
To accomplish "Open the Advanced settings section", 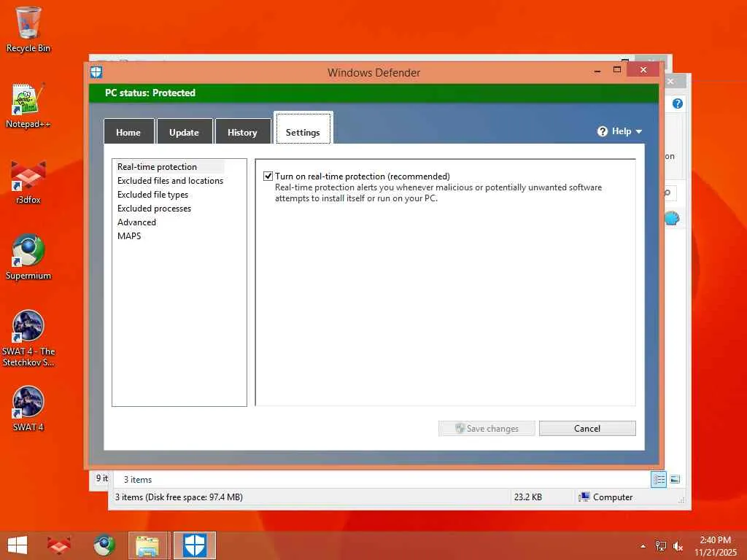I will (x=136, y=222).
